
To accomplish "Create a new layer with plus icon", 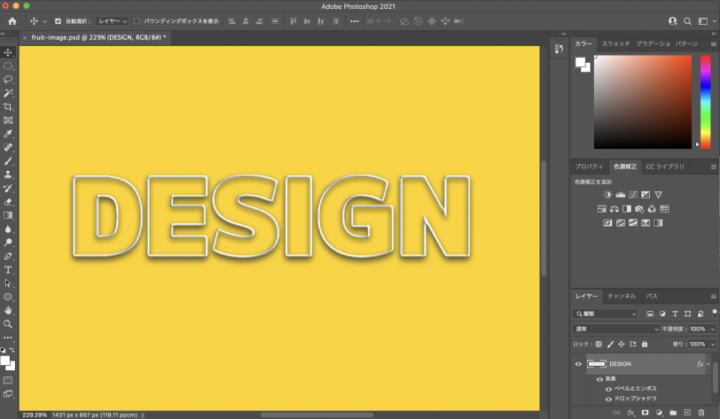I will tap(687, 413).
